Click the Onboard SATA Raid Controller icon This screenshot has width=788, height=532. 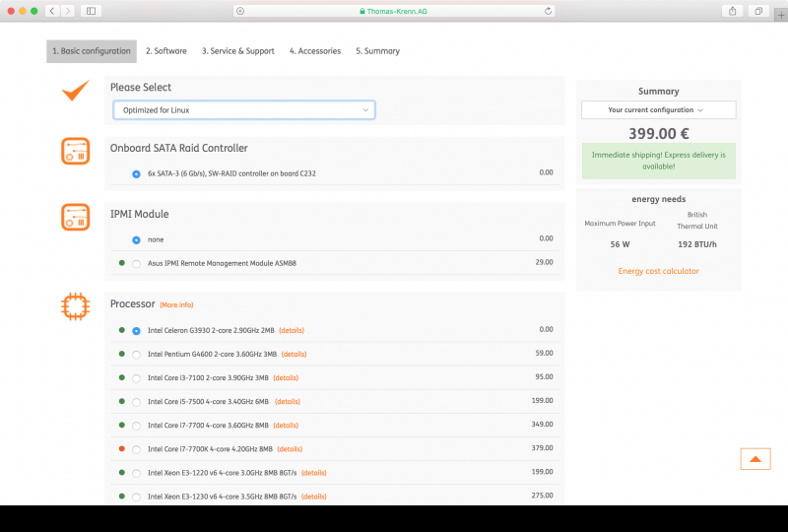(76, 151)
